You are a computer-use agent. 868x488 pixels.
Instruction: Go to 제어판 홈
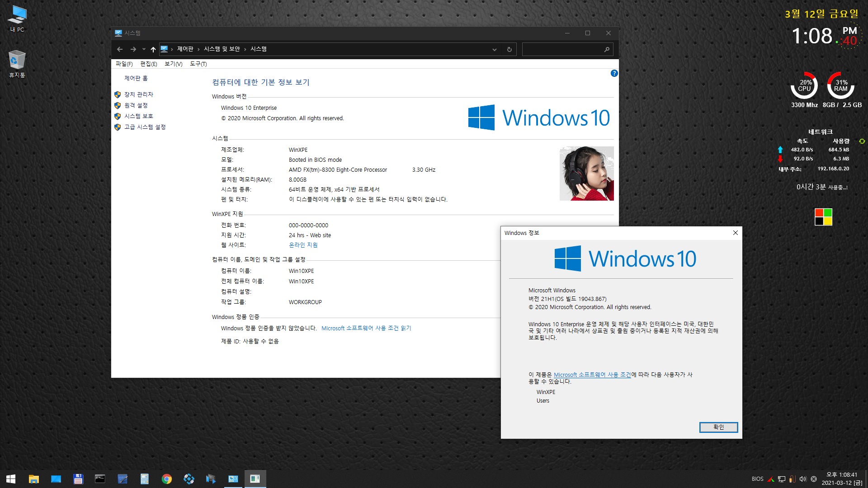136,78
